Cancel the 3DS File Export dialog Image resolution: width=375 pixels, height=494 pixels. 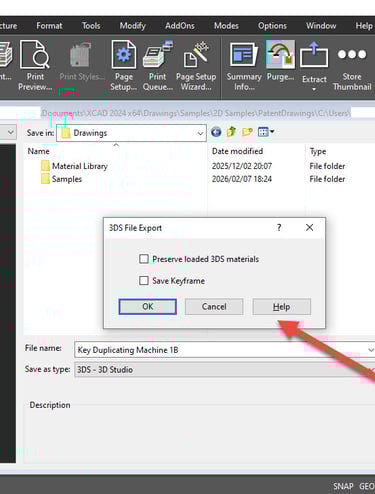click(214, 306)
